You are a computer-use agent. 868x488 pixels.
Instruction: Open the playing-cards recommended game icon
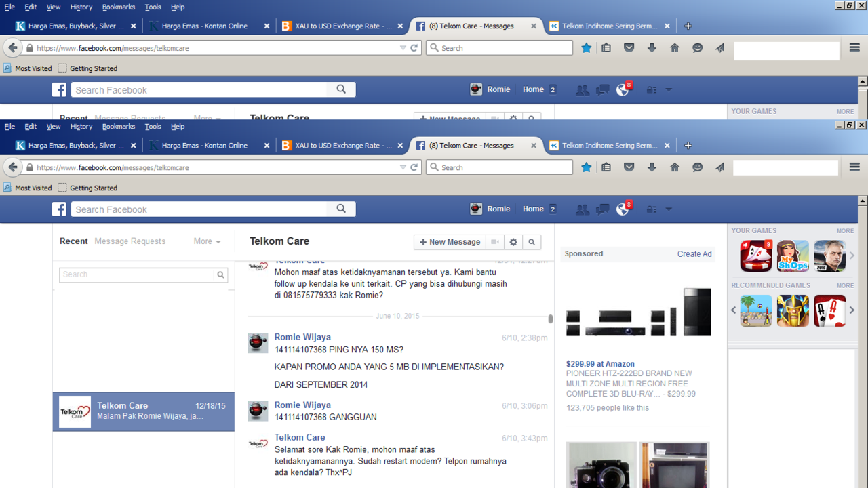point(829,311)
